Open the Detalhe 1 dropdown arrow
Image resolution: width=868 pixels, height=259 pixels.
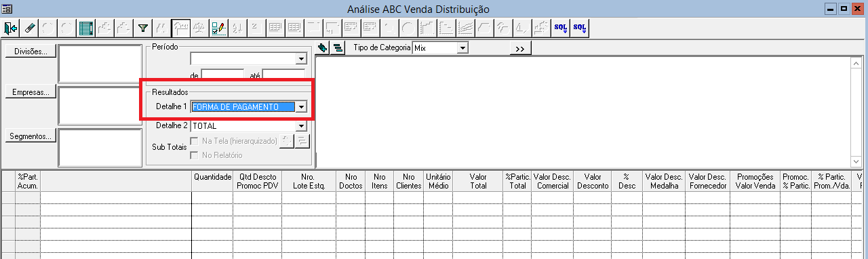pos(301,106)
